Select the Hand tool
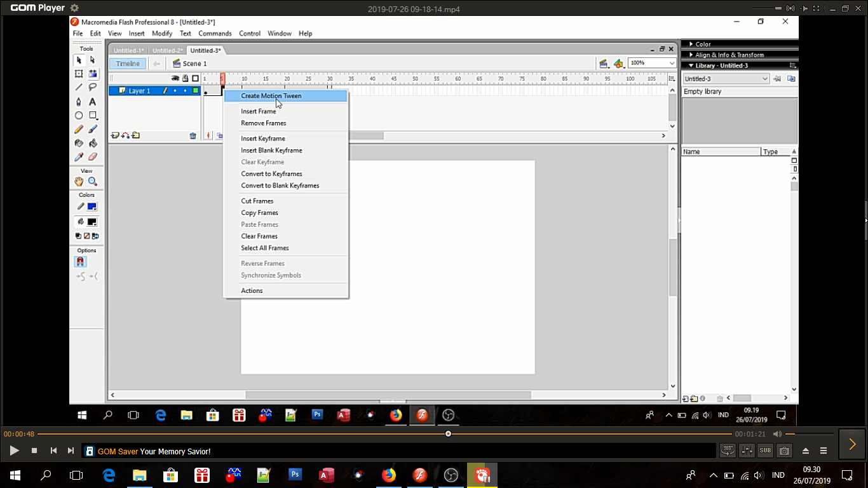The image size is (868, 488). (x=79, y=182)
